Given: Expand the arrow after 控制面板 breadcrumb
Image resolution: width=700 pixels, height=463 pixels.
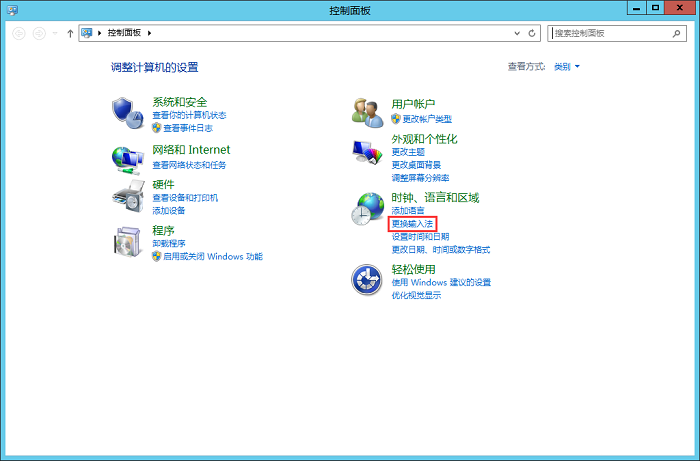Looking at the screenshot, I should [x=150, y=33].
